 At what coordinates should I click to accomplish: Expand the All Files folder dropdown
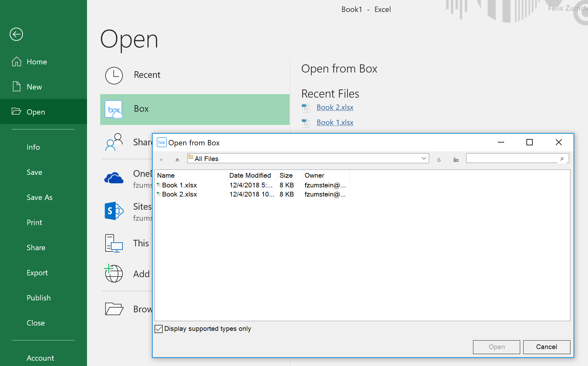(424, 159)
